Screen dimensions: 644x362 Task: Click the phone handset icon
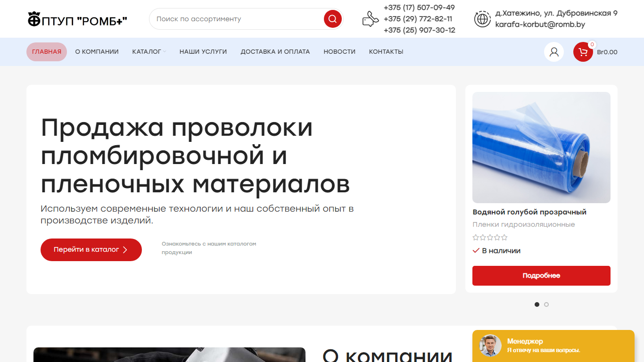[x=370, y=19]
